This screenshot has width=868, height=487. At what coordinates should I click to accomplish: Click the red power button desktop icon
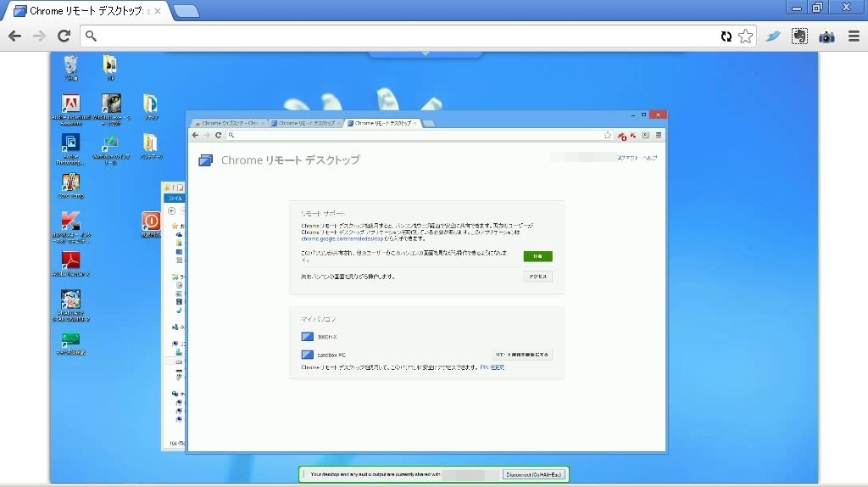[151, 224]
